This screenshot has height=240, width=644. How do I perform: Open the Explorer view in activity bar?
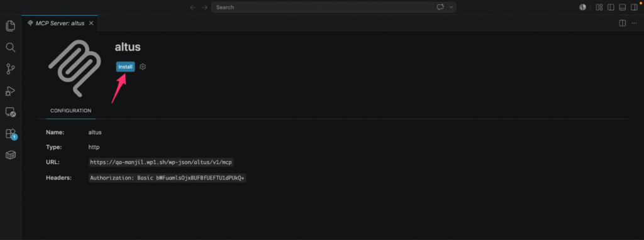coord(11,26)
